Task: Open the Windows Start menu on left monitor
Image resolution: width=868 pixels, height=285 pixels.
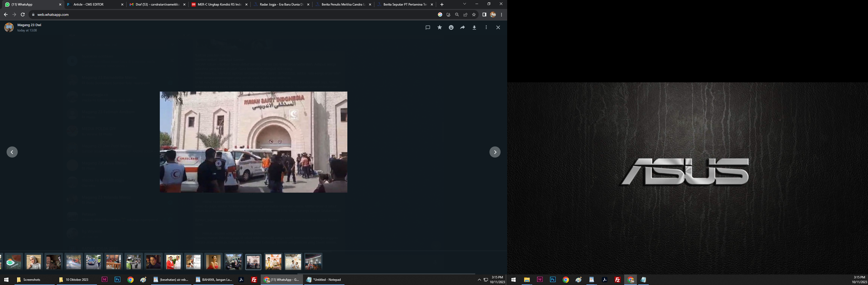Action: pos(6,280)
